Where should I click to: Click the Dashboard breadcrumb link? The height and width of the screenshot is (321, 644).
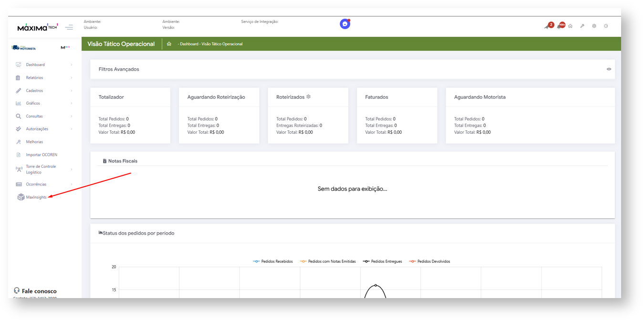point(189,44)
